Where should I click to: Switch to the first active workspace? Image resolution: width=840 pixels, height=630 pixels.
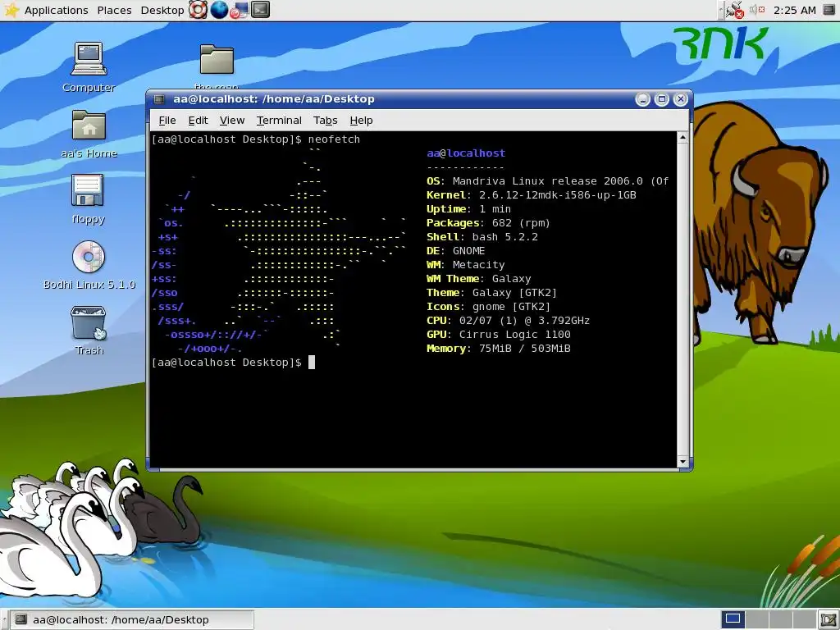(733, 619)
